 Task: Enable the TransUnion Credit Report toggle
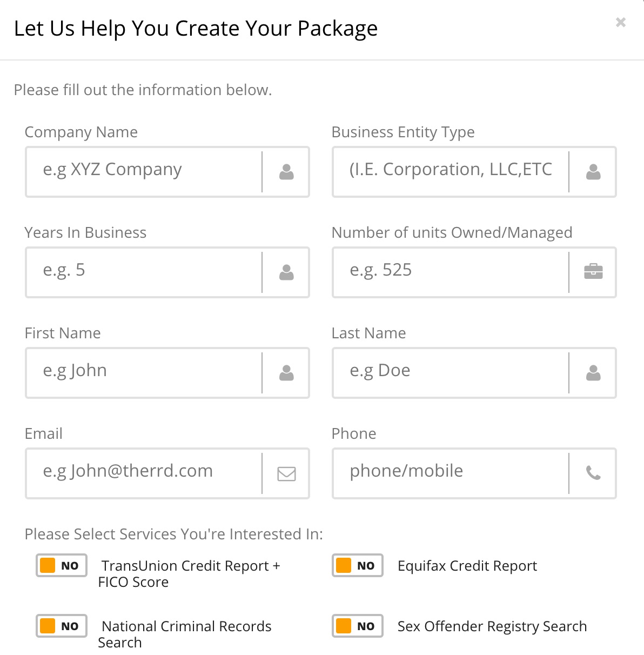tap(61, 565)
